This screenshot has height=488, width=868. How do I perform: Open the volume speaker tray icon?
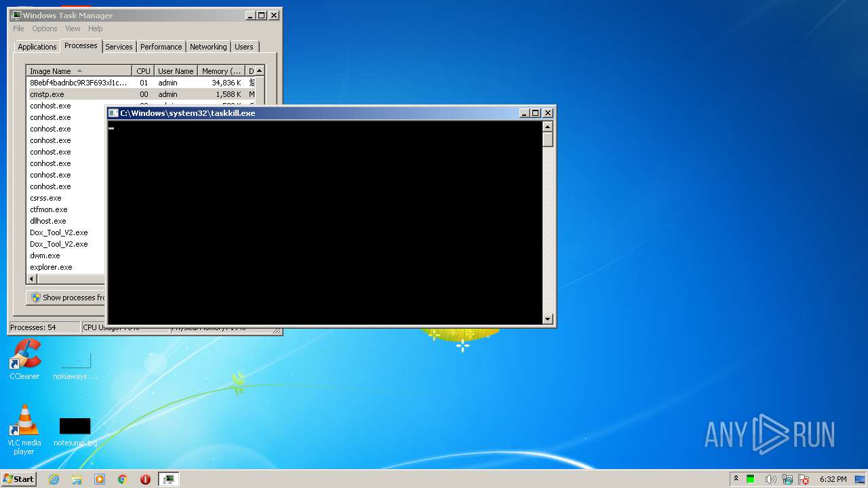(770, 479)
